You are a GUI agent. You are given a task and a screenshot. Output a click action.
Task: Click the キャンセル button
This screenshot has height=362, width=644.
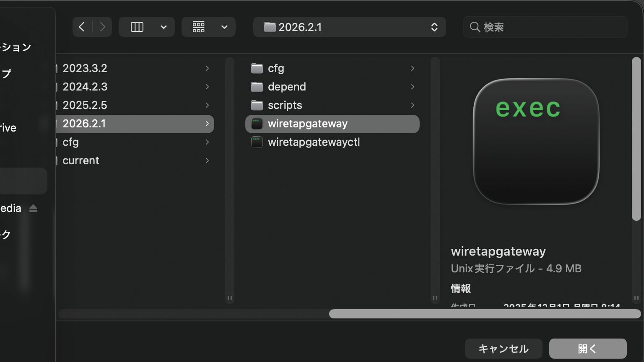[504, 349]
